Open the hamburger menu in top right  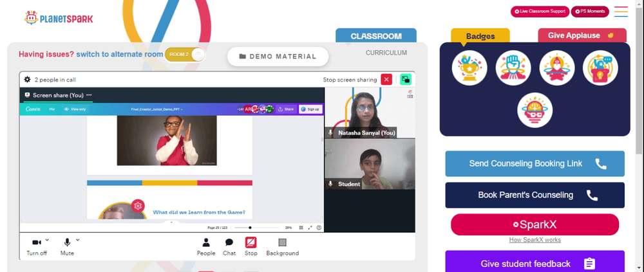tap(621, 12)
